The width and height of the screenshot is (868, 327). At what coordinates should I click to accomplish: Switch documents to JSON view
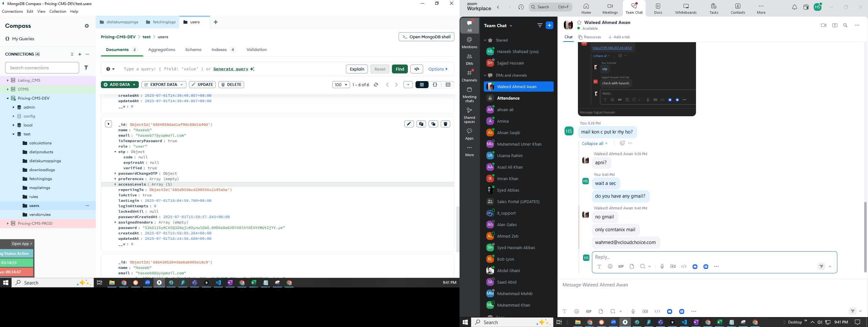pyautogui.click(x=435, y=85)
